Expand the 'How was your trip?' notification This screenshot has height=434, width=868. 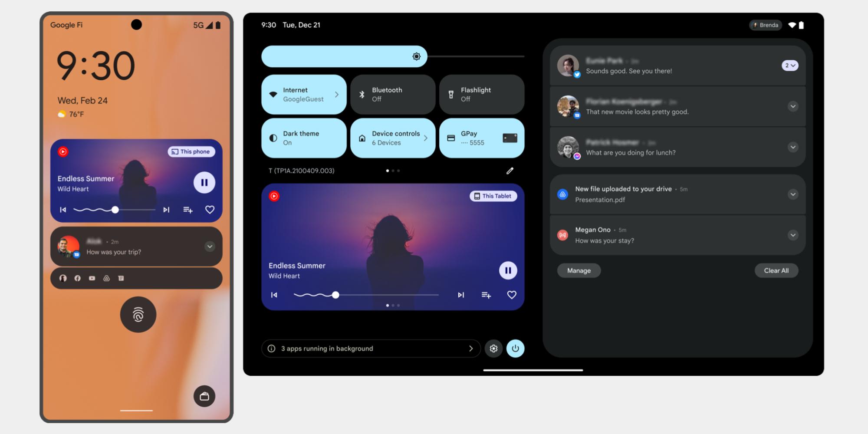[210, 247]
